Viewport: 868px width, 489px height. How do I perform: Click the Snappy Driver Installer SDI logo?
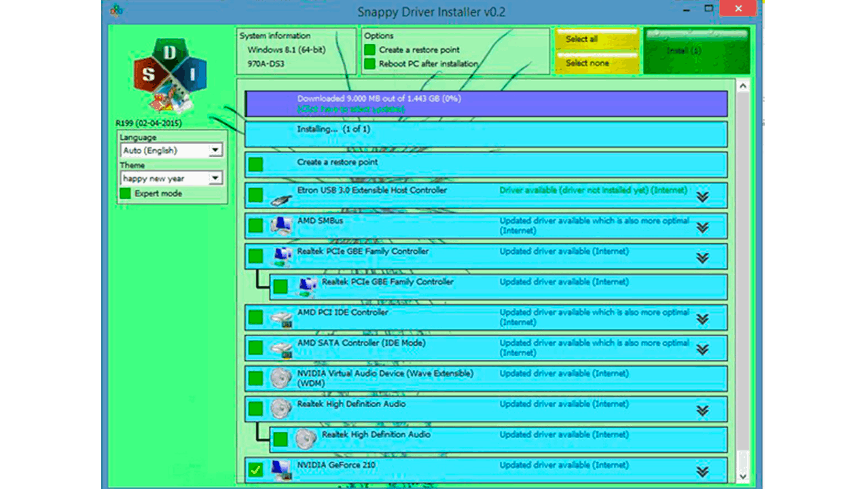pyautogui.click(x=170, y=76)
